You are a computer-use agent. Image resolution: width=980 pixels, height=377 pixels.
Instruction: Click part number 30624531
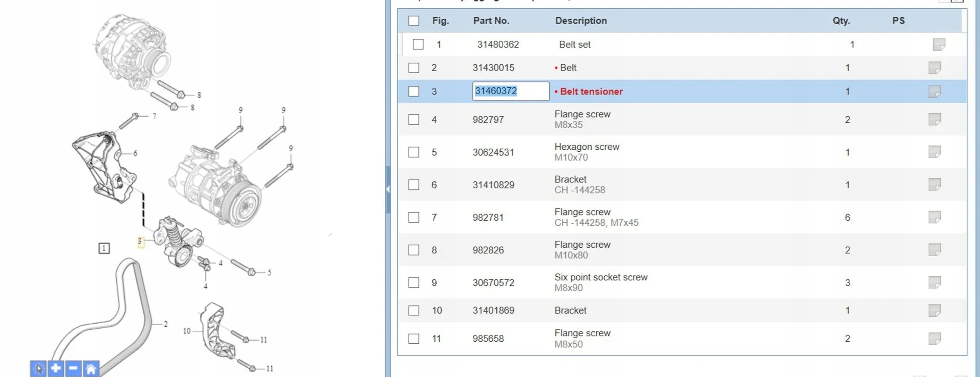[x=493, y=152]
